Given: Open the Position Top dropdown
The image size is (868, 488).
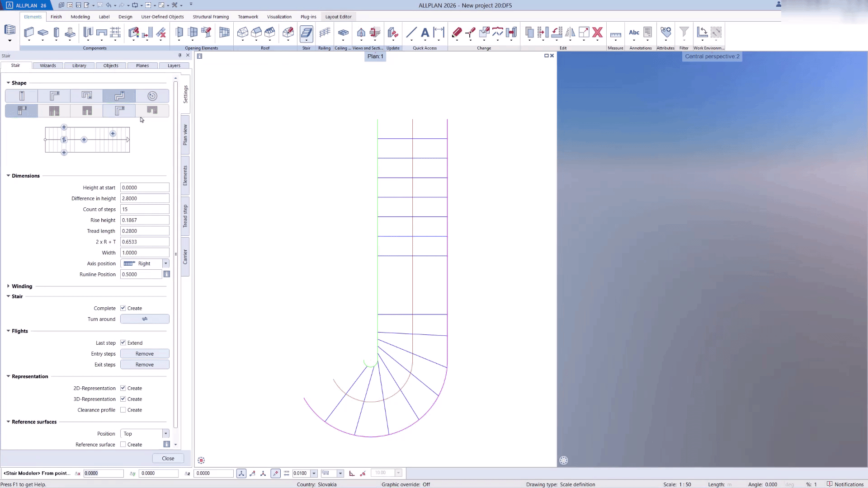Looking at the screenshot, I should 165,434.
